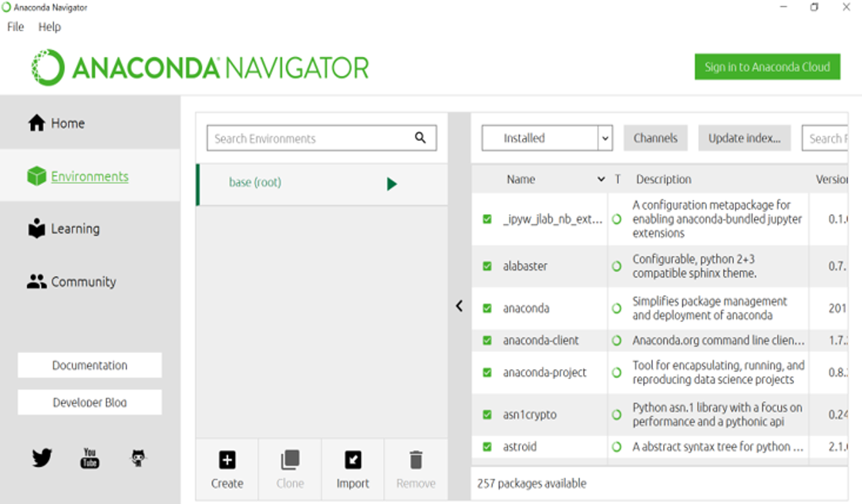The image size is (862, 504).
Task: Click the search magnifier icon
Action: coord(420,137)
